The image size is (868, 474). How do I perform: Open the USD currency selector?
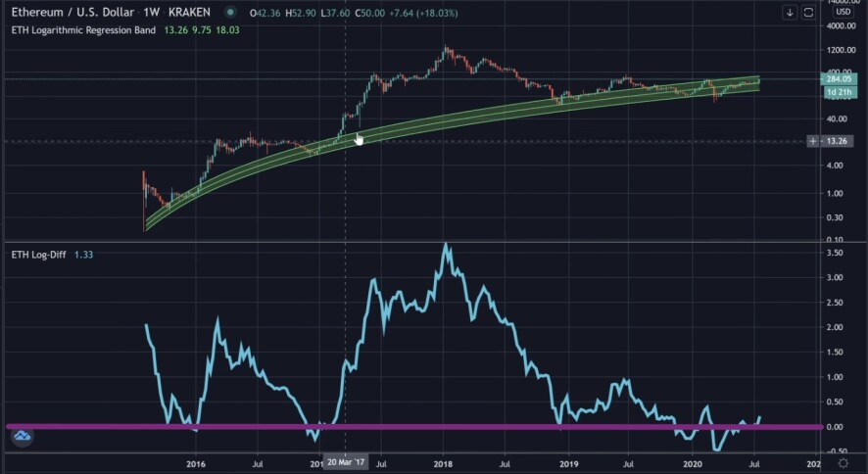click(843, 12)
